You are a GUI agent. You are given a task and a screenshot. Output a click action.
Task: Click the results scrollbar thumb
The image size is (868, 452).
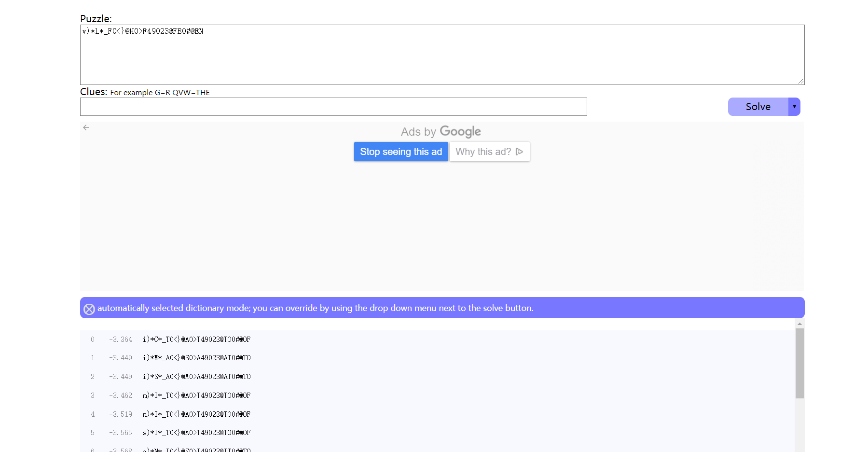[x=799, y=363]
